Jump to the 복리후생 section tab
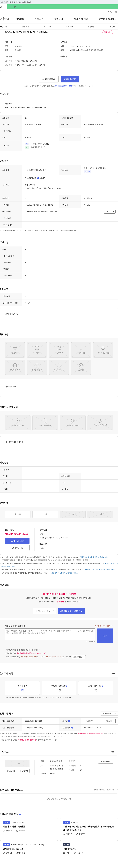 (69, 27)
